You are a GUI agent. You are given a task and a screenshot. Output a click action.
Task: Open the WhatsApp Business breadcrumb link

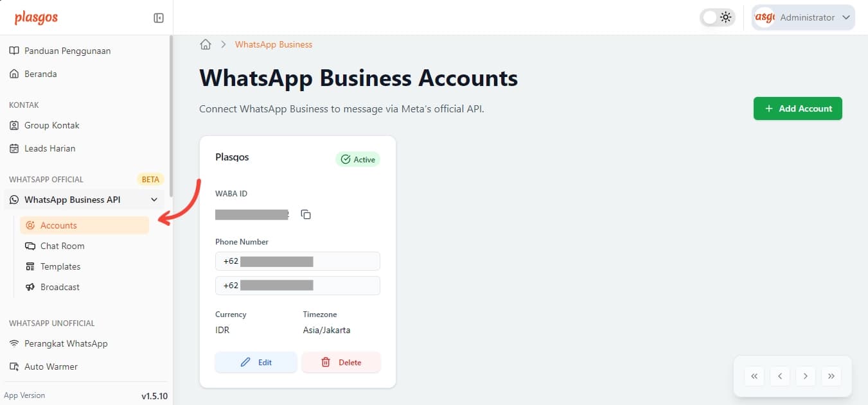(274, 44)
